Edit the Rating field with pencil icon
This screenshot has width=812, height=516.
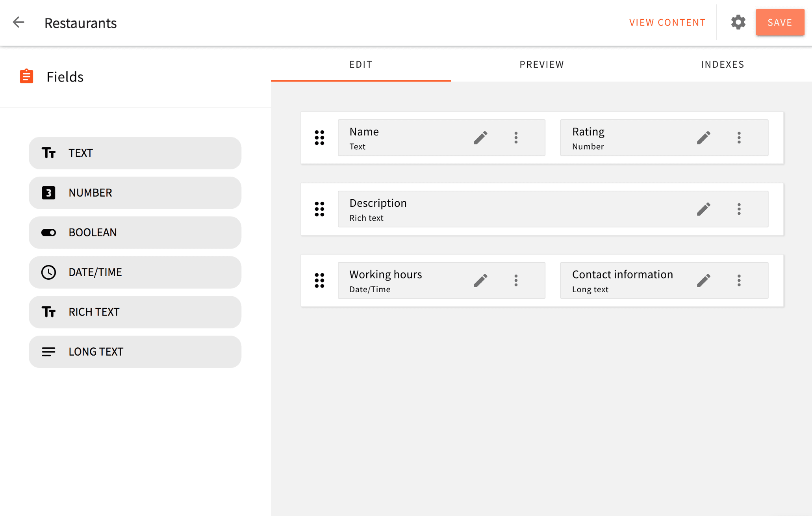tap(703, 138)
